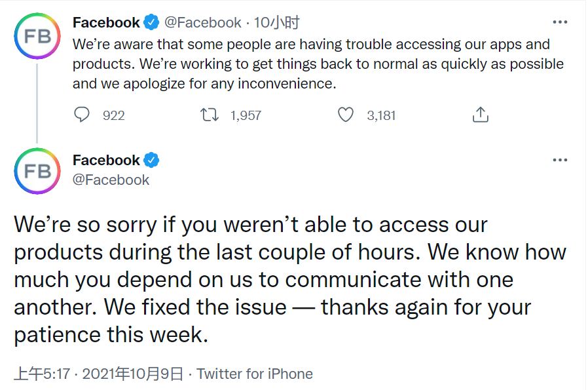Viewport: 588px width, 390px height.
Task: Click Facebook avatar on second tweet
Action: 37,171
